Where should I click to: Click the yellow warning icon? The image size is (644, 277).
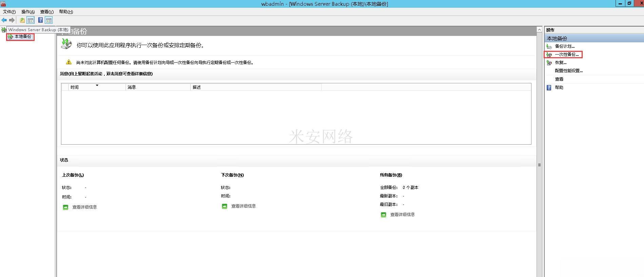tap(69, 62)
